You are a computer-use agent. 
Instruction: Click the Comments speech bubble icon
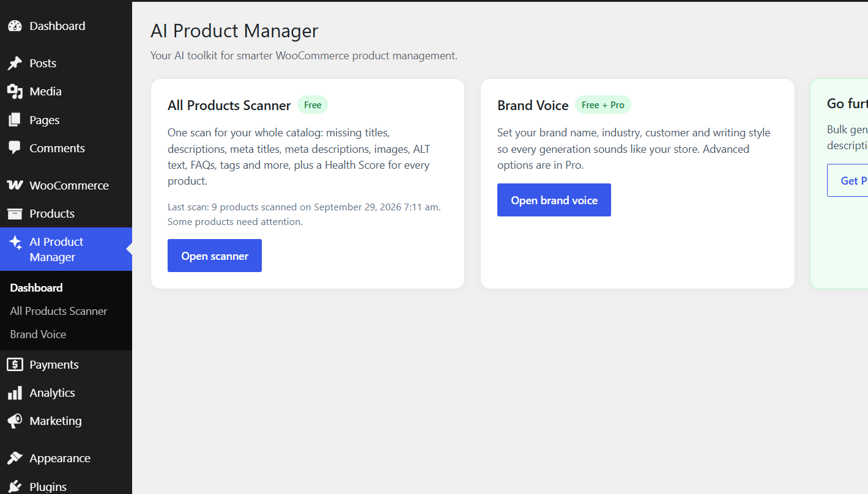15,149
